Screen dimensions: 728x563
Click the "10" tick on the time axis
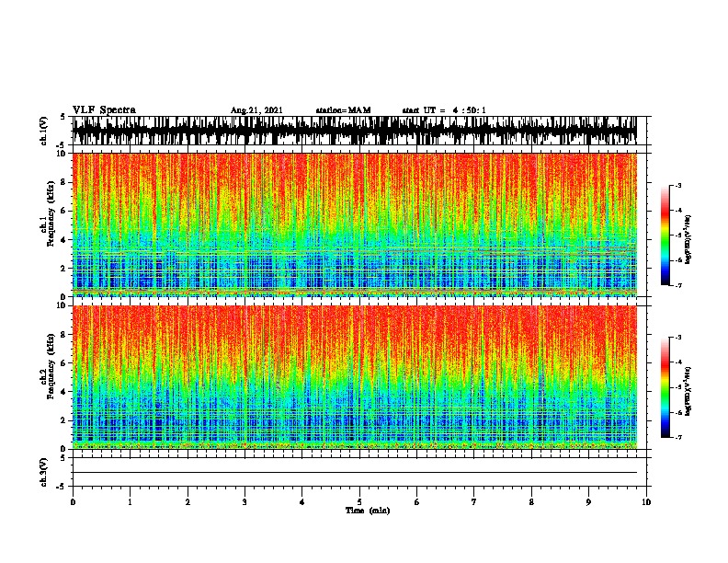[646, 502]
